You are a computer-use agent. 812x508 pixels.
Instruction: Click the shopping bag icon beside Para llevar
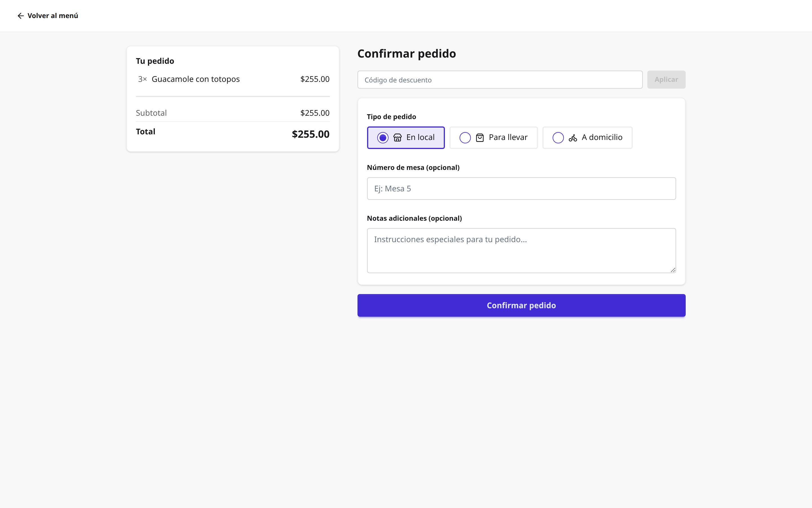(480, 138)
